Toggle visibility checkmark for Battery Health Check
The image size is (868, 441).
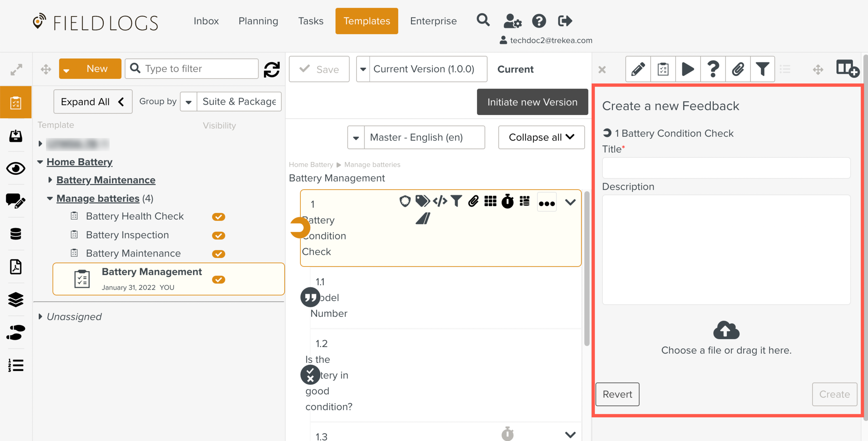point(218,217)
